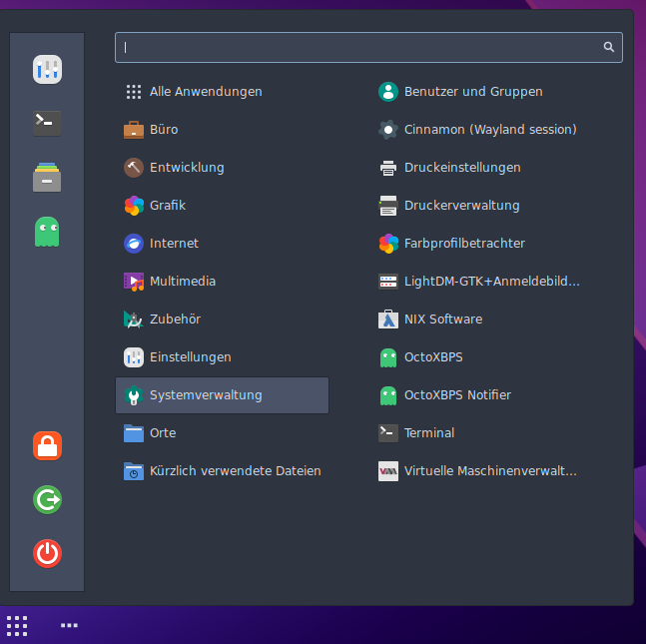Launch Terminal from the favorites sidebar
The height and width of the screenshot is (644, 646).
coord(47,123)
